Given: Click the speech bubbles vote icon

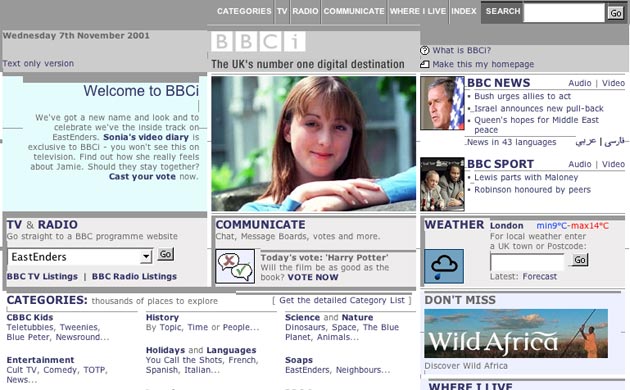Looking at the screenshot, I should tap(235, 266).
